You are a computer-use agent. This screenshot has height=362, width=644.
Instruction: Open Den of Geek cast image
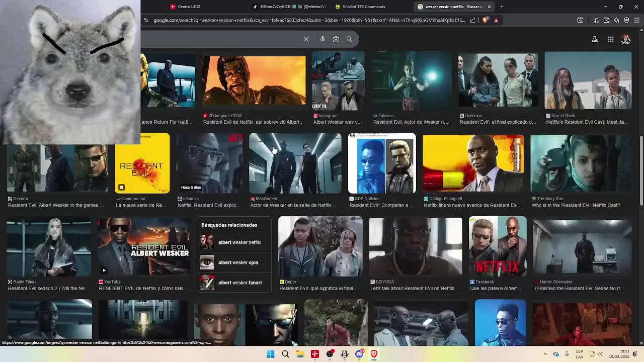click(588, 80)
